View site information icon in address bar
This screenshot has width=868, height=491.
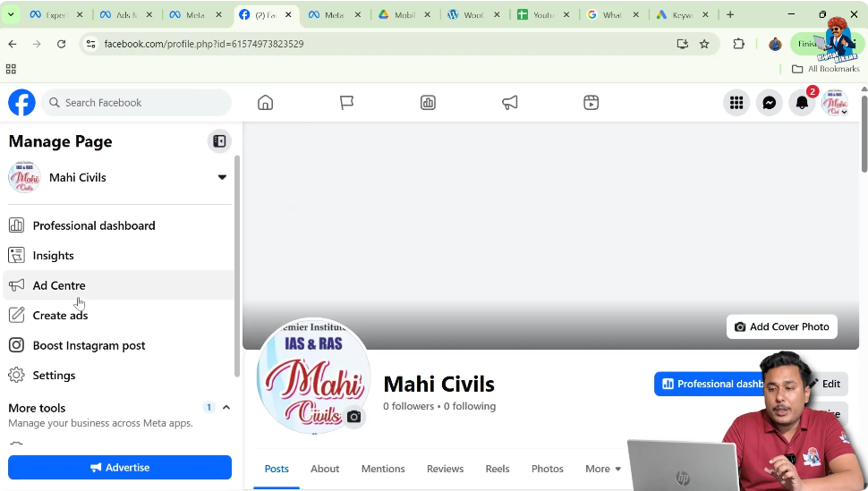(90, 44)
